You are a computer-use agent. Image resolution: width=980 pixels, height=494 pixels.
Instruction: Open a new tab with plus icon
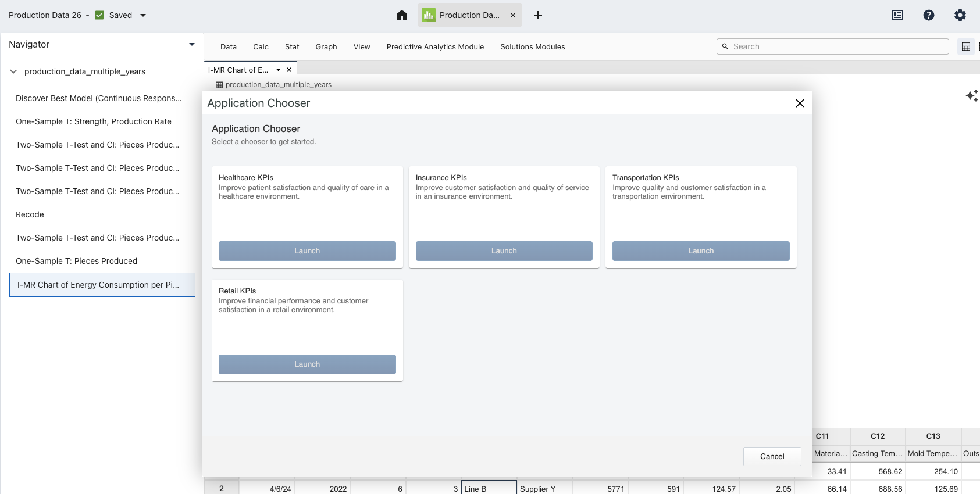click(538, 15)
